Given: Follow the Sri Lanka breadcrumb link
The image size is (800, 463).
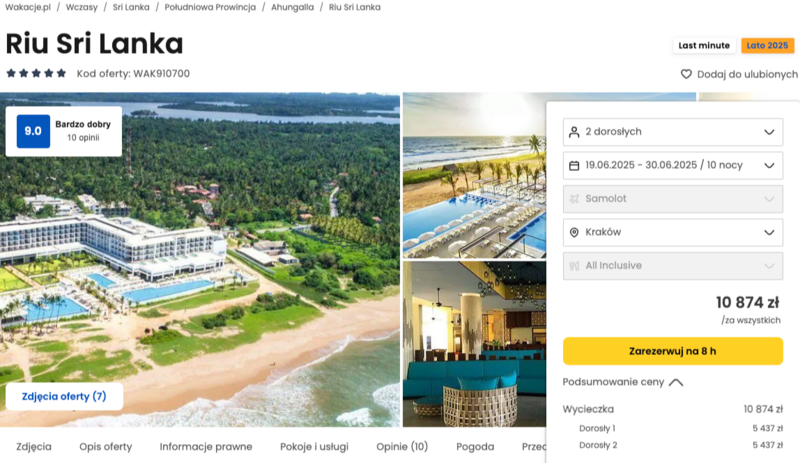Looking at the screenshot, I should pos(131,7).
